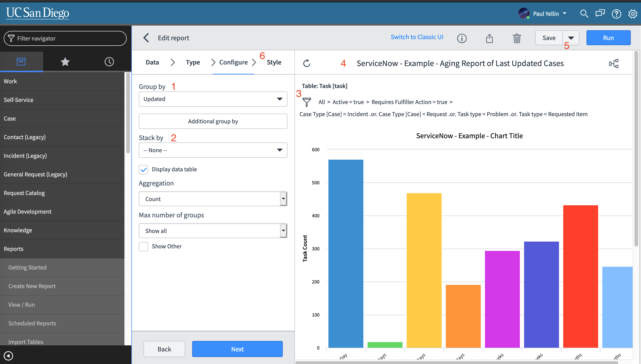The image size is (641, 364).
Task: Expand Save options dropdown arrow
Action: [x=571, y=38]
